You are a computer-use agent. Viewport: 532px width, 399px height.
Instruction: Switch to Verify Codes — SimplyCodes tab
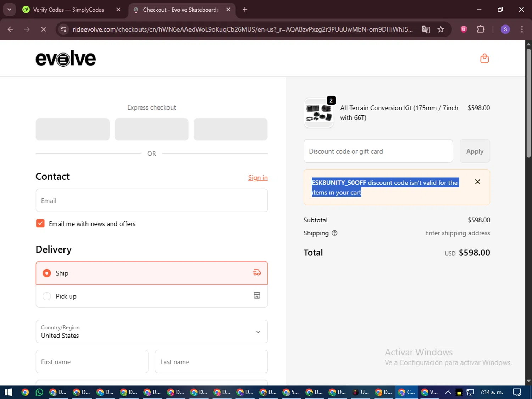click(68, 10)
